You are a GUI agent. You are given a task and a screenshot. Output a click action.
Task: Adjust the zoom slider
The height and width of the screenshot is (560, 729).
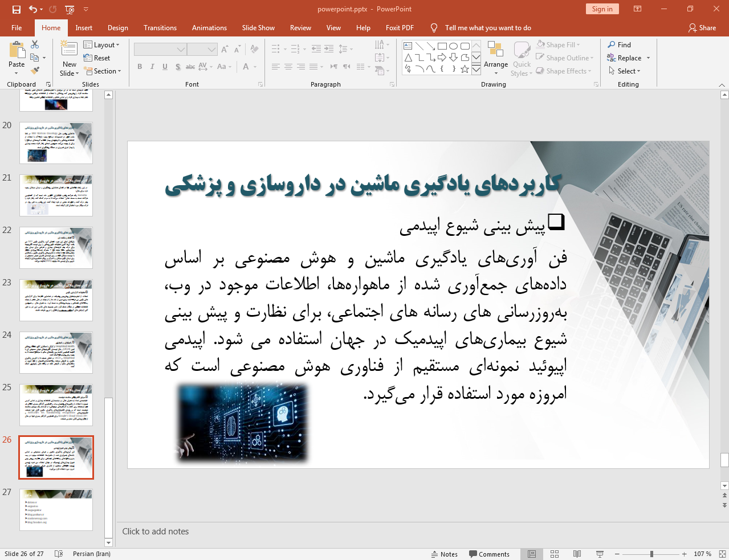click(x=651, y=554)
